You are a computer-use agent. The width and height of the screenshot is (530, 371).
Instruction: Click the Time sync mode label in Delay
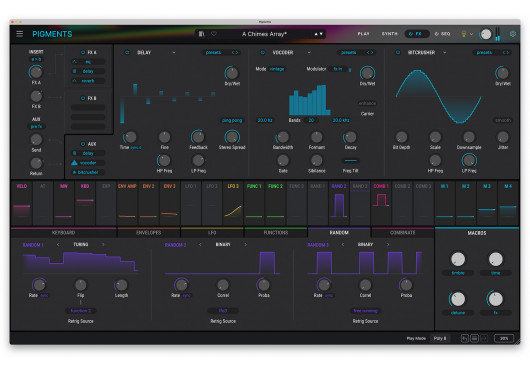click(136, 148)
